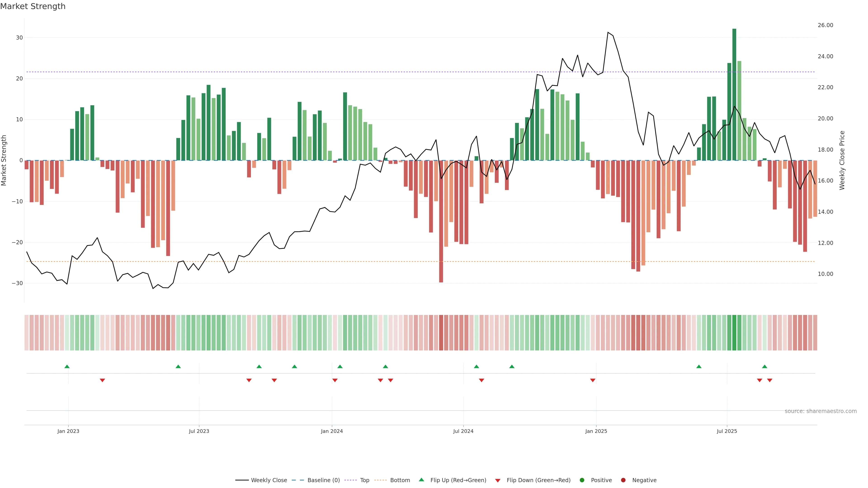Screen dimensions: 868x488
Task: Click flip-up triangle just after Jan 2024
Action: pyautogui.click(x=340, y=366)
